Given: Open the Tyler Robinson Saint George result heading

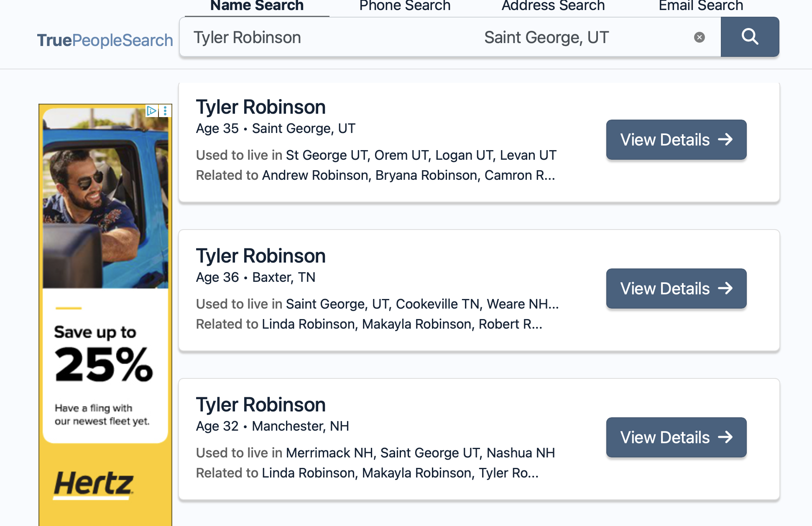Looking at the screenshot, I should 260,107.
